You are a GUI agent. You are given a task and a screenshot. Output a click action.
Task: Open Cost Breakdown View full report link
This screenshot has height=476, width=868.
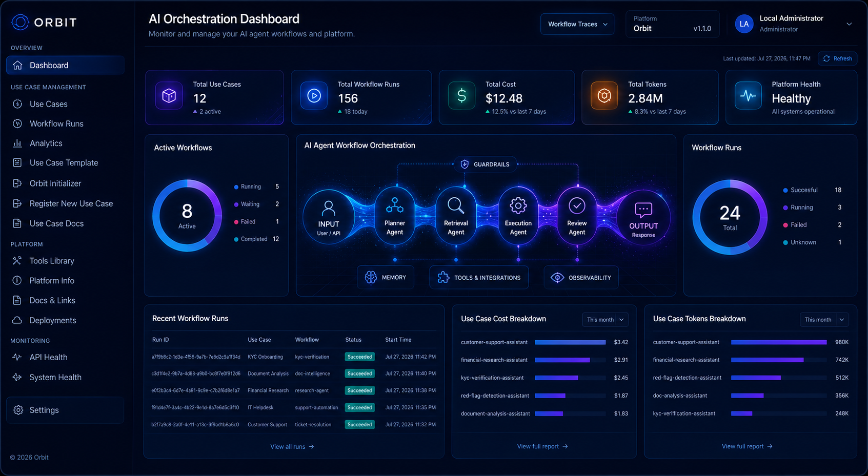pos(542,446)
